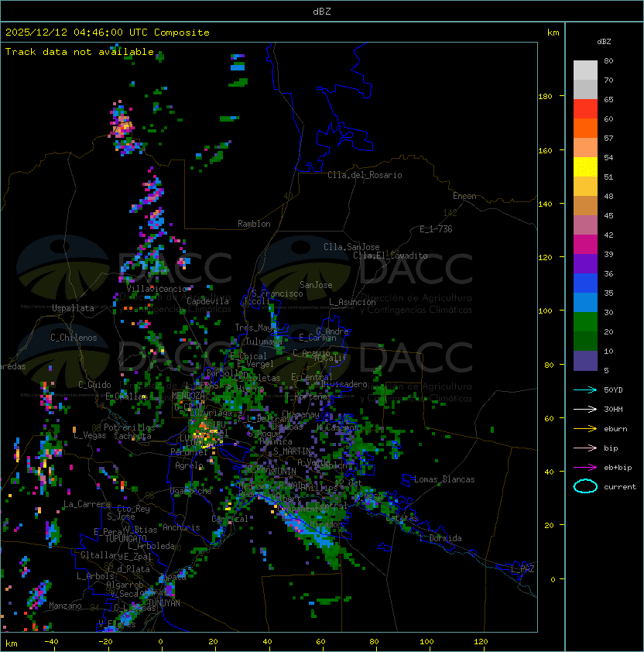Image resolution: width=644 pixels, height=652 pixels.
Task: Click the white 30HM arrow legend icon
Action: 585,409
